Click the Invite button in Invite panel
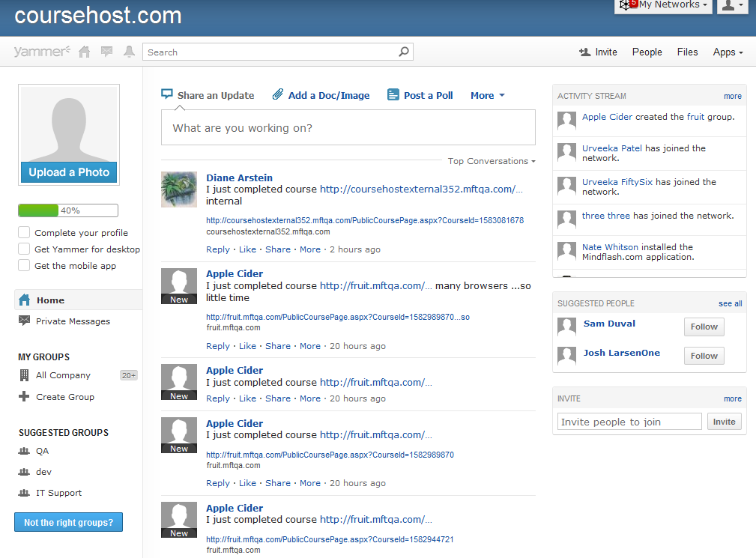Screen dimensions: 756x558 725,422
